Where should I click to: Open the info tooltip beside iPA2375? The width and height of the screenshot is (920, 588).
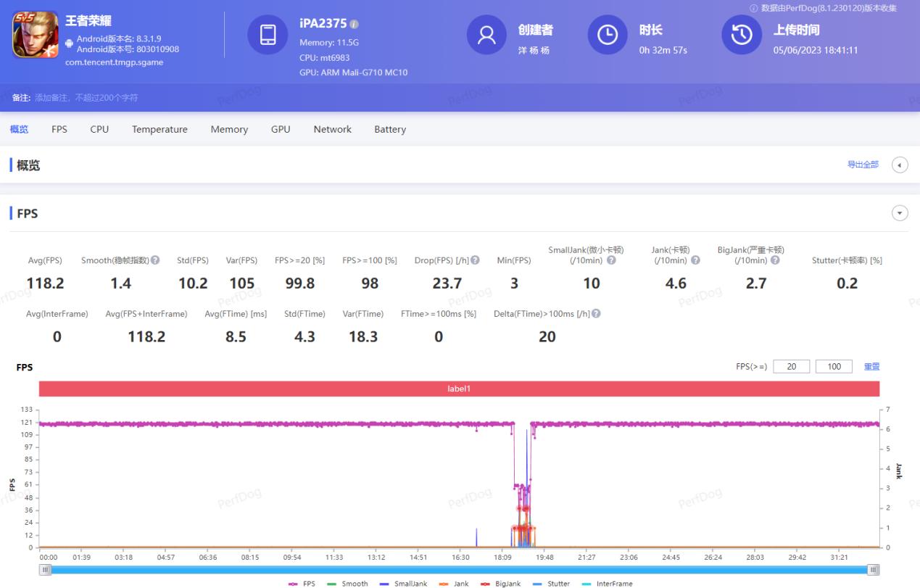(x=355, y=22)
